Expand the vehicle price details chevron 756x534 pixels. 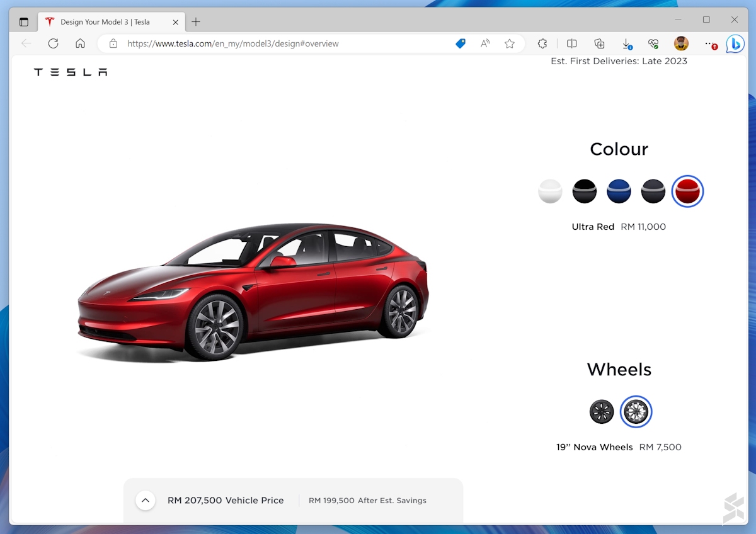(x=145, y=501)
